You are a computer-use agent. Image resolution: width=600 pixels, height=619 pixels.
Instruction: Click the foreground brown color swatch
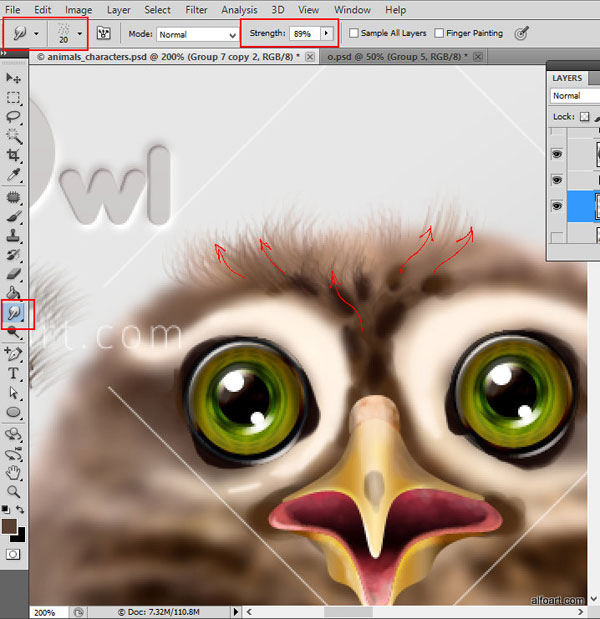tap(9, 526)
